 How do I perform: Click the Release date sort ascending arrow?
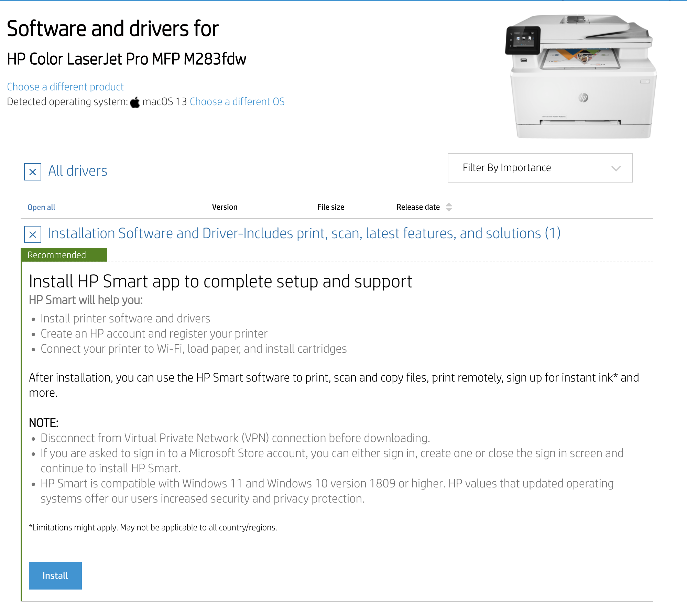[449, 205]
